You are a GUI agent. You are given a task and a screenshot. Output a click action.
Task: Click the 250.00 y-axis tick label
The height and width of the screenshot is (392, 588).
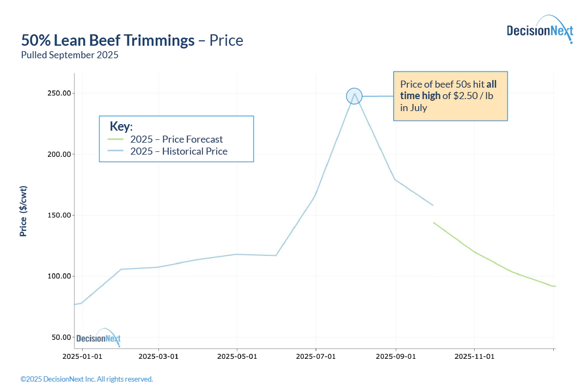point(59,94)
